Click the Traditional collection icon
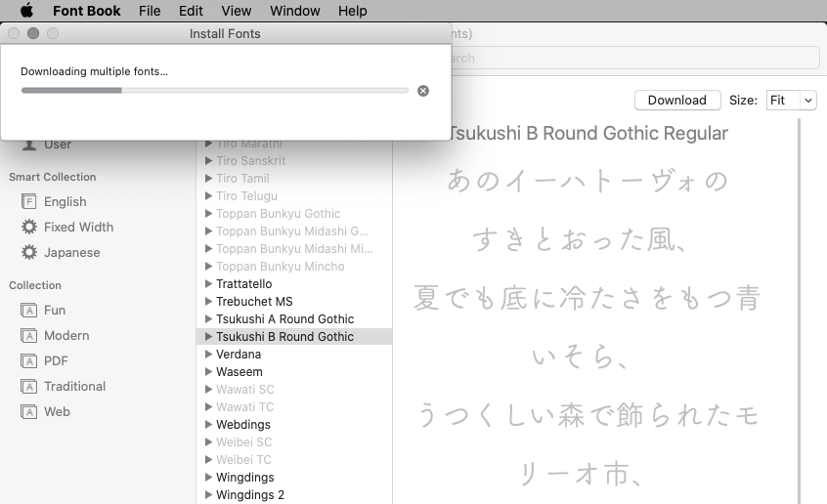Viewport: 827px width, 504px height. 29,386
